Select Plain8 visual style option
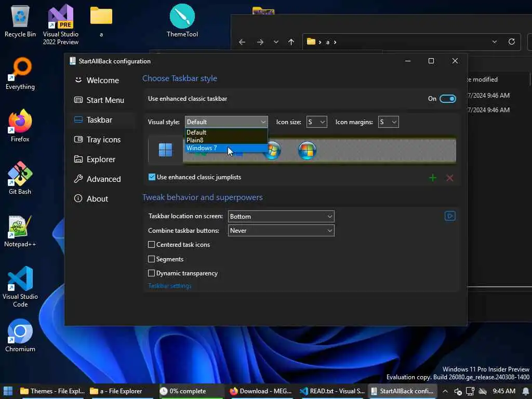 coord(227,140)
